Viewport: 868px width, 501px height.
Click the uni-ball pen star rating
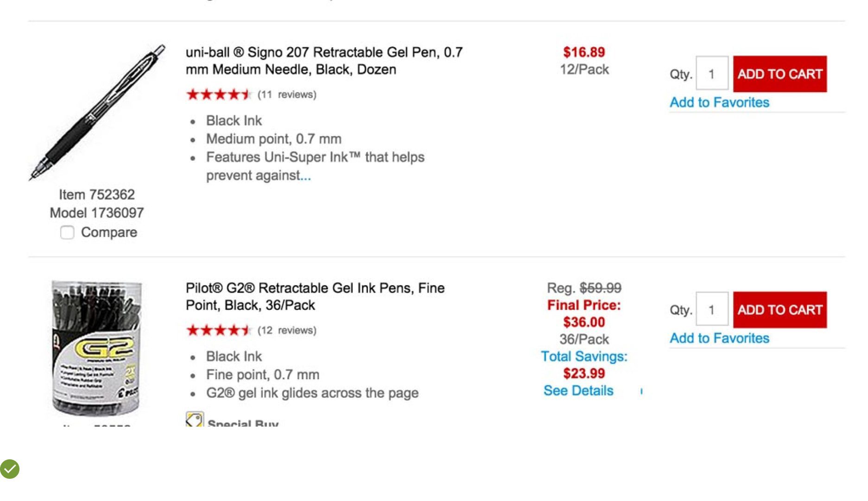click(218, 95)
